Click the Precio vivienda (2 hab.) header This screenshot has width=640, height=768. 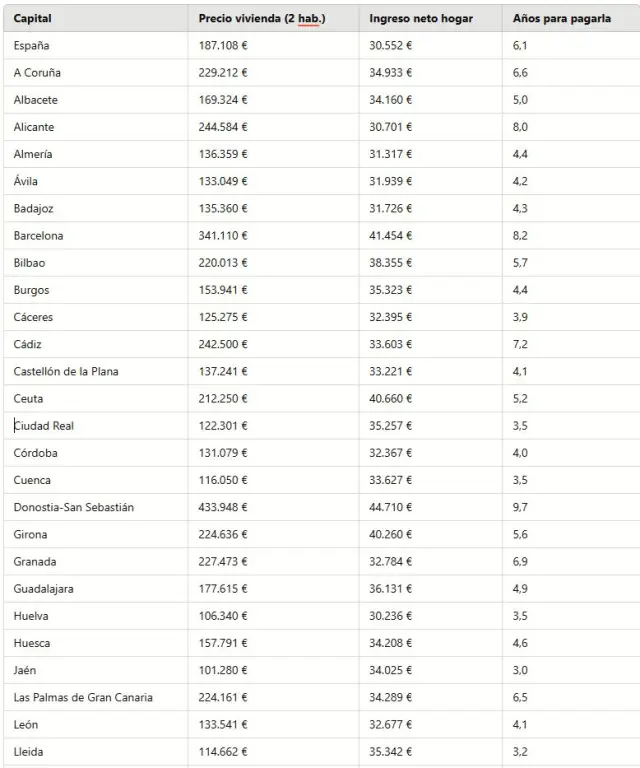click(261, 19)
